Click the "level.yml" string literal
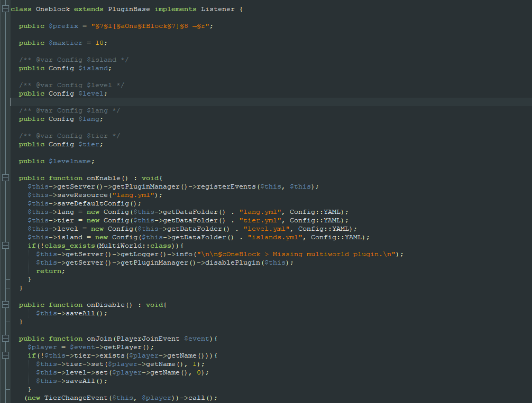The width and height of the screenshot is (532, 403). coord(266,229)
